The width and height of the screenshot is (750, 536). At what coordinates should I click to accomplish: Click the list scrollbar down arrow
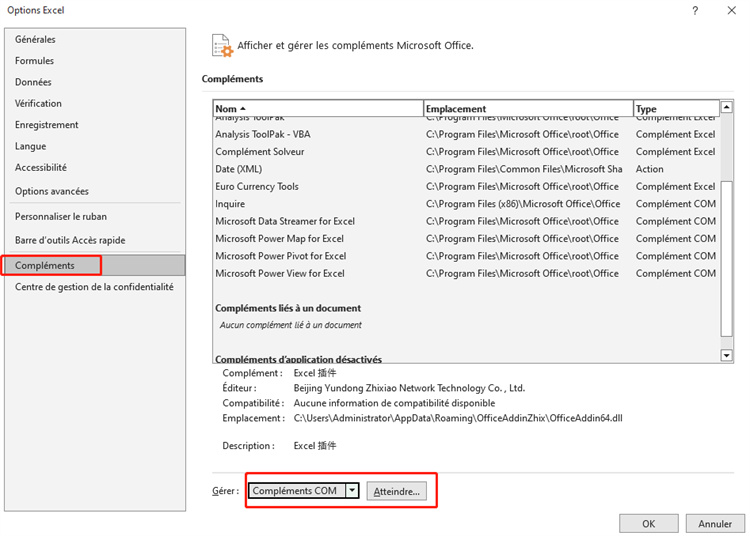click(727, 355)
